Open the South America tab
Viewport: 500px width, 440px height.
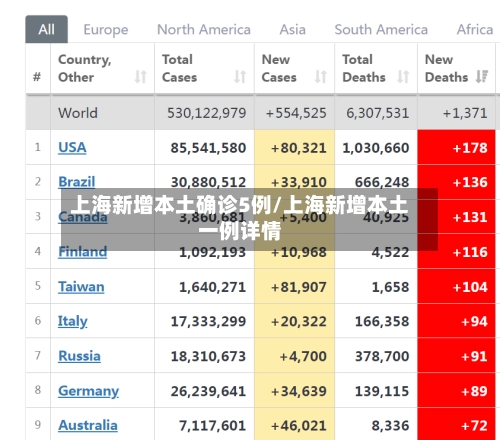(381, 30)
